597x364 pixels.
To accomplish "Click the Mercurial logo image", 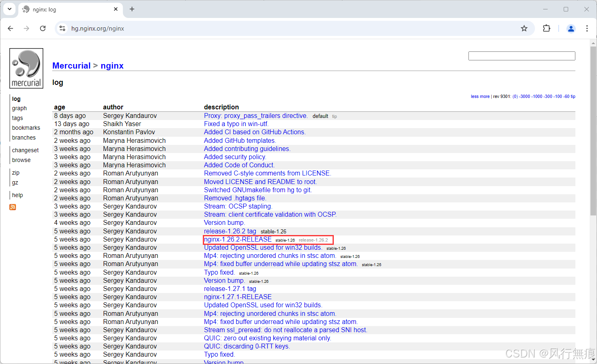I will tap(26, 68).
